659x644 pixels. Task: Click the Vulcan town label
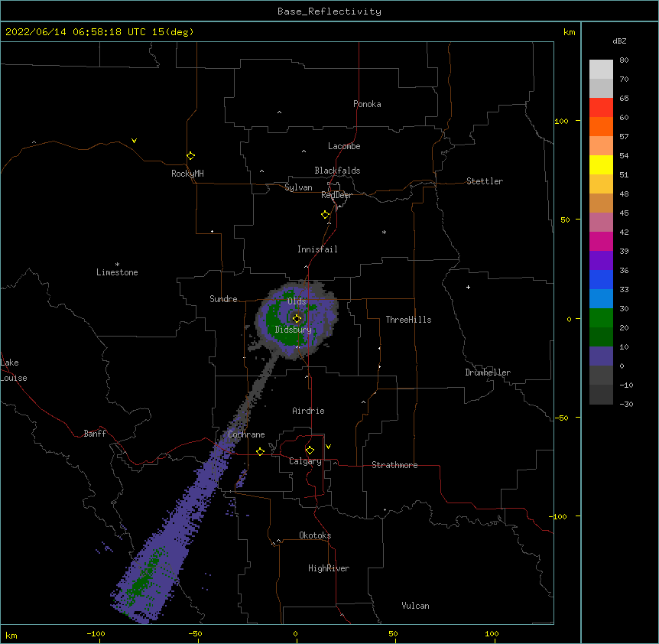click(x=415, y=606)
